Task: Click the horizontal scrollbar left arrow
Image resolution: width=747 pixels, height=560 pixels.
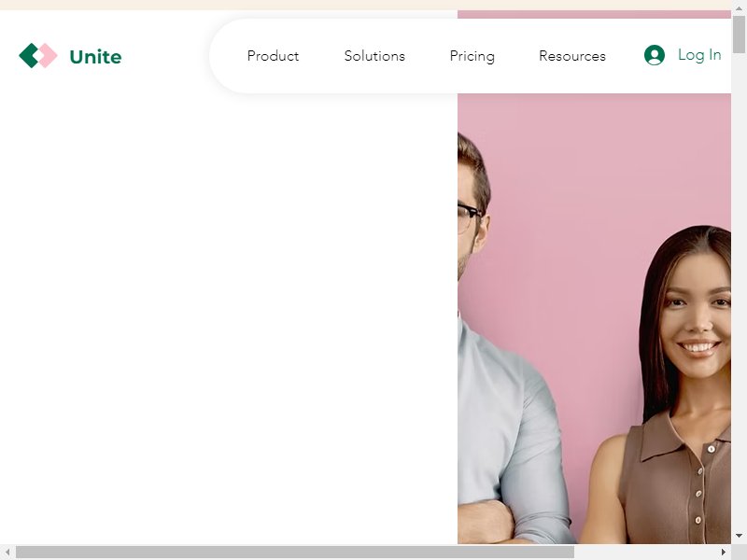Action: coord(7,552)
